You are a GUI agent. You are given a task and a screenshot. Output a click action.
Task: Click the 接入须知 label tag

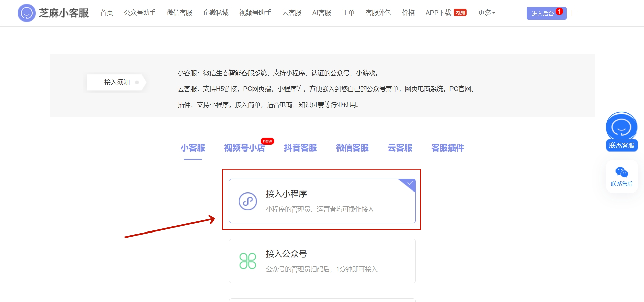pyautogui.click(x=116, y=82)
